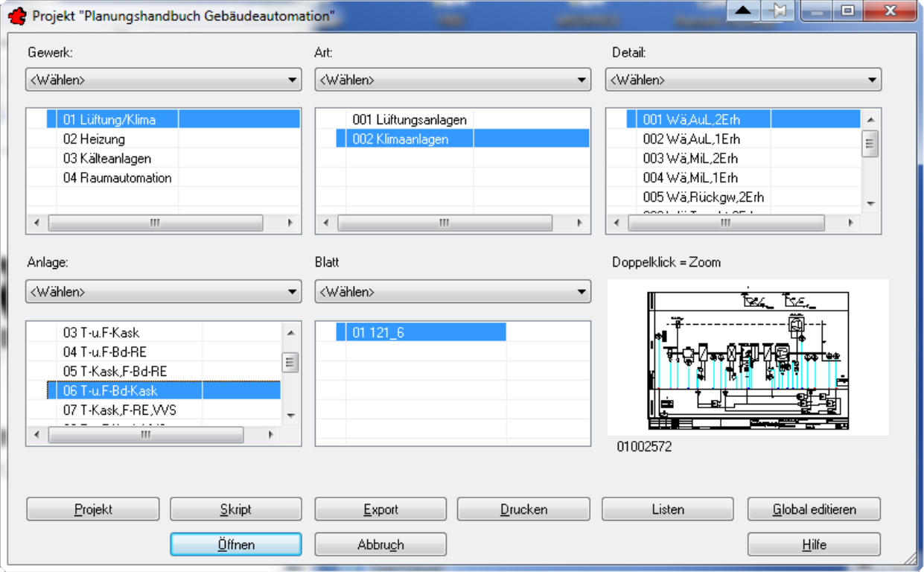
Task: Click the Export button
Action: click(380, 509)
